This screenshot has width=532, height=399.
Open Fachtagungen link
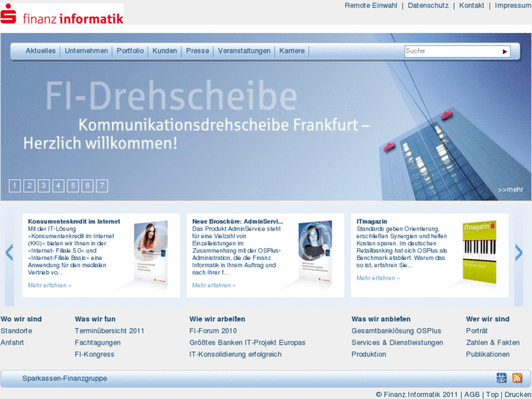tap(98, 343)
